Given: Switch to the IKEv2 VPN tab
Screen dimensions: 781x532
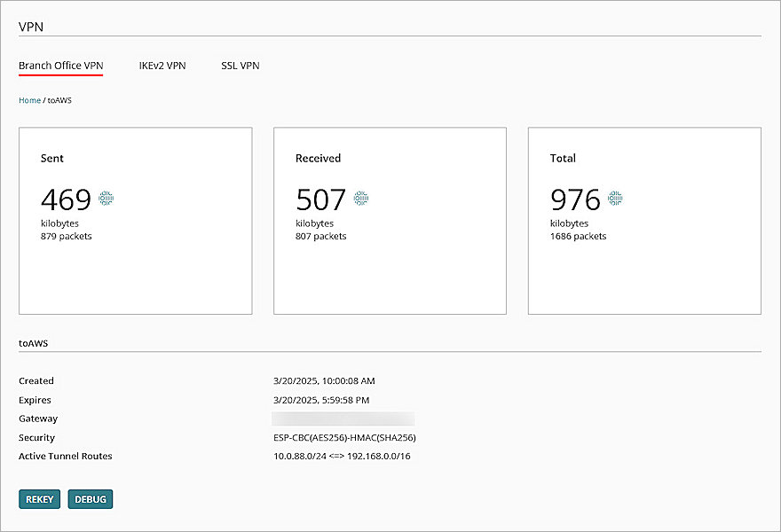Looking at the screenshot, I should pyautogui.click(x=162, y=66).
